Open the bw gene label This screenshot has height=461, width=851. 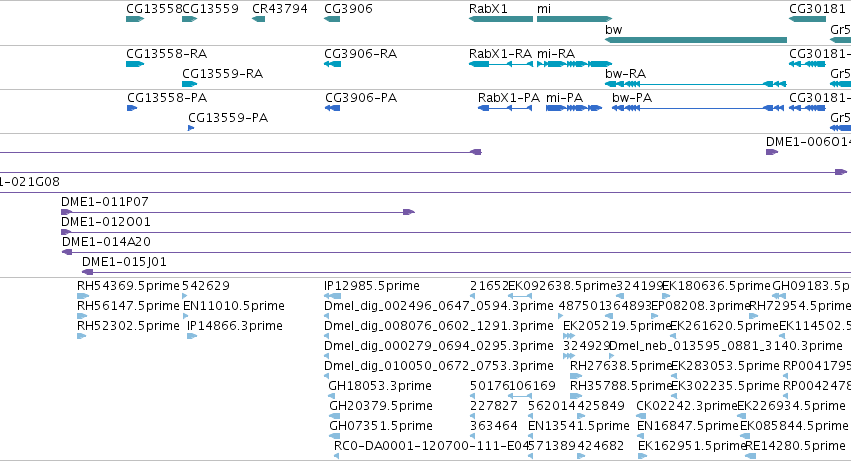pyautogui.click(x=613, y=30)
